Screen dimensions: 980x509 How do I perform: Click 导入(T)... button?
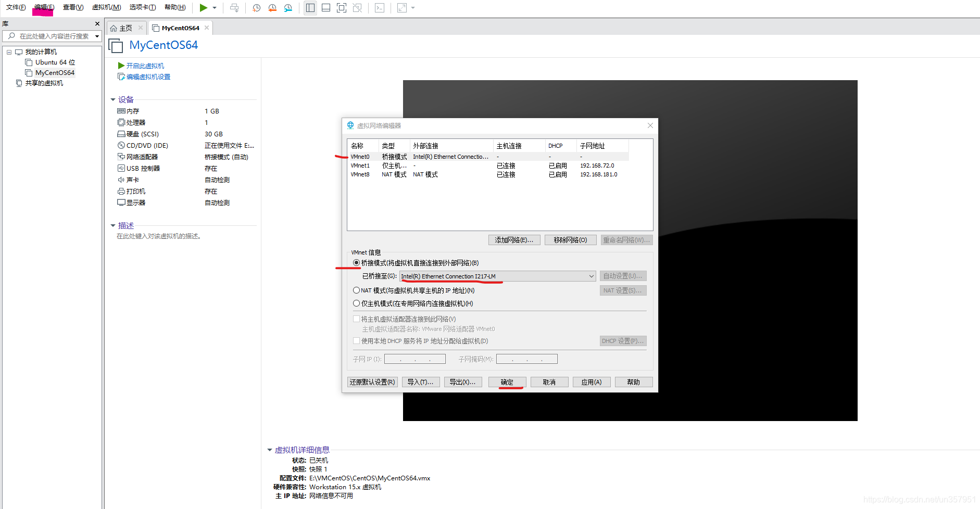coord(420,382)
